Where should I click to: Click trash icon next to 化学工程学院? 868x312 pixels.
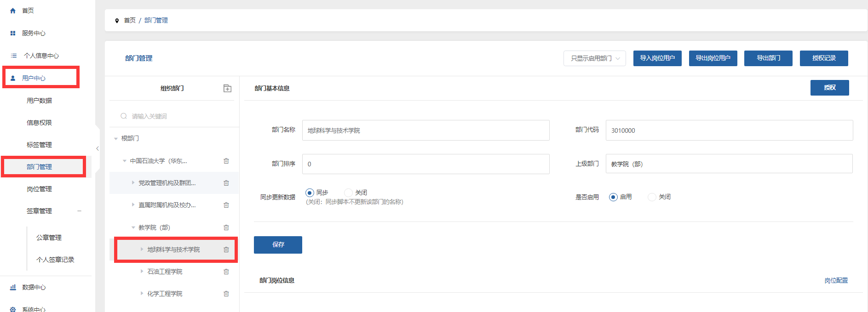pyautogui.click(x=226, y=294)
